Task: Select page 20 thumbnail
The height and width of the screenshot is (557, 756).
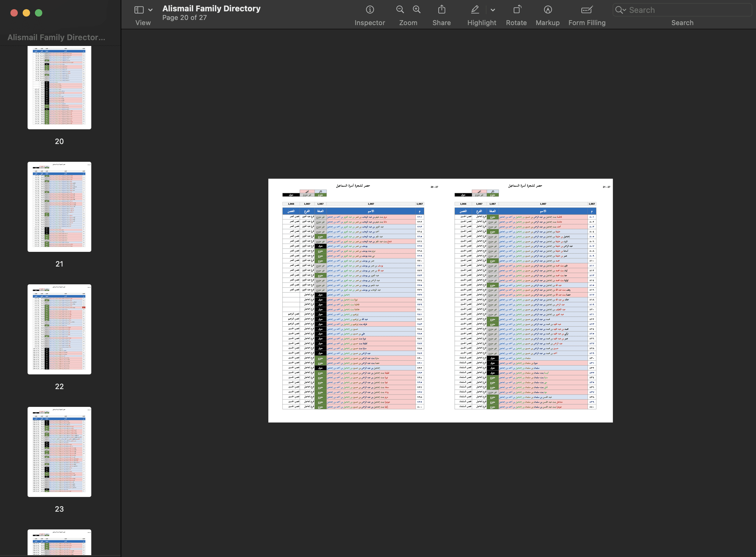Action: tap(59, 87)
